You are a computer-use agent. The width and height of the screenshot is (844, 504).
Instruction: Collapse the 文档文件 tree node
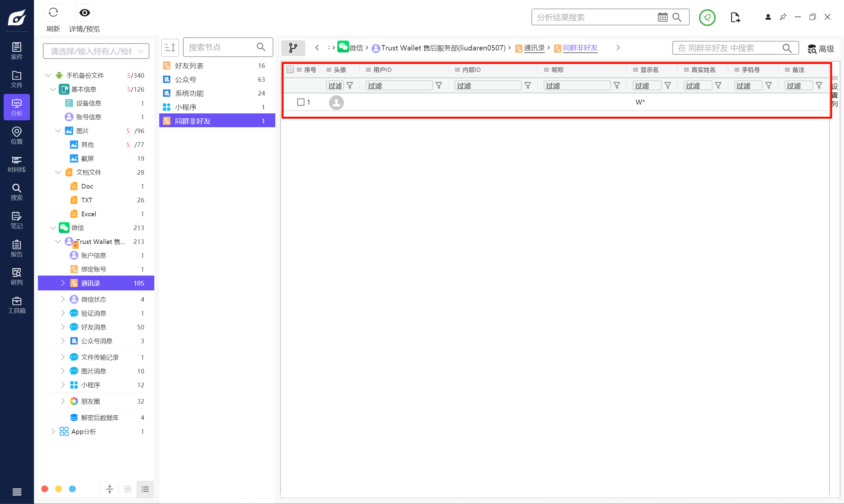coord(58,172)
